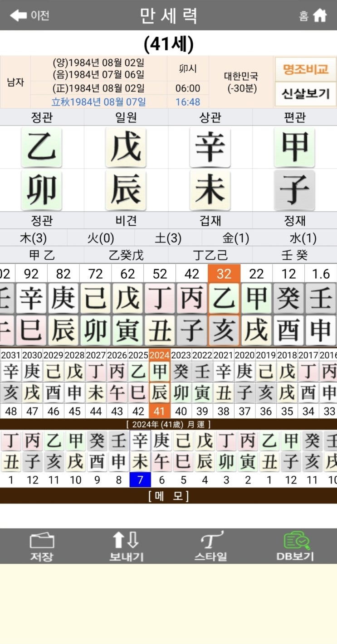Tap age 35 under 2018
Screen dimensions: 337x644
(287, 411)
